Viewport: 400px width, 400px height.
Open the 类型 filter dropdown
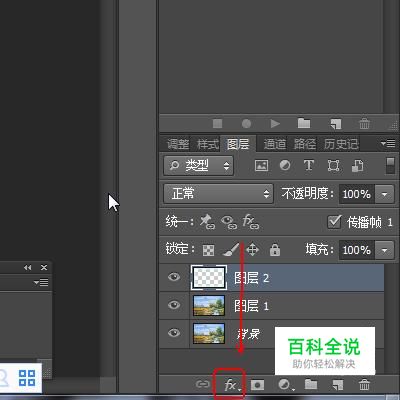pos(199,165)
